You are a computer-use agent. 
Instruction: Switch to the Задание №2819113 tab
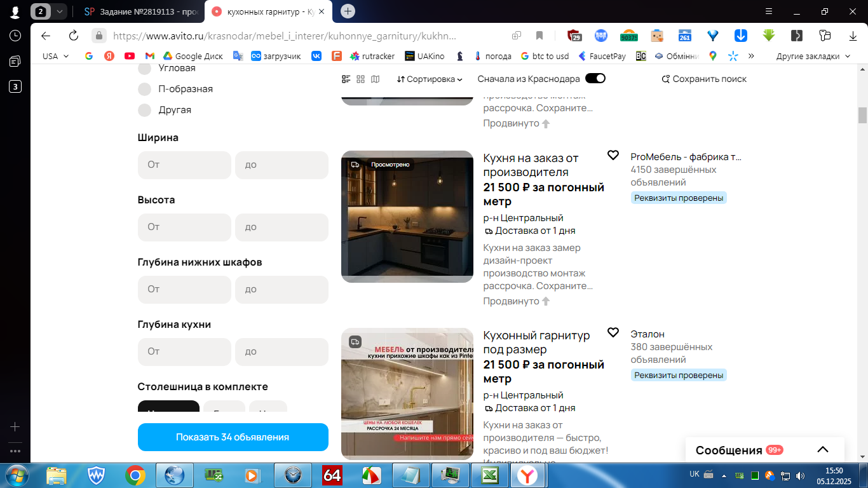tap(140, 11)
